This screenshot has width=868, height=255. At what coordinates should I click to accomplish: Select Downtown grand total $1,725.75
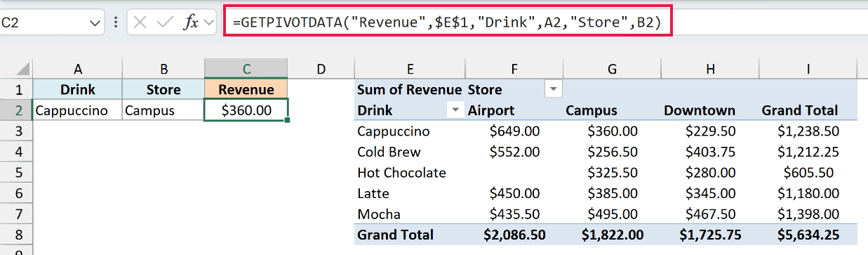coord(710,235)
